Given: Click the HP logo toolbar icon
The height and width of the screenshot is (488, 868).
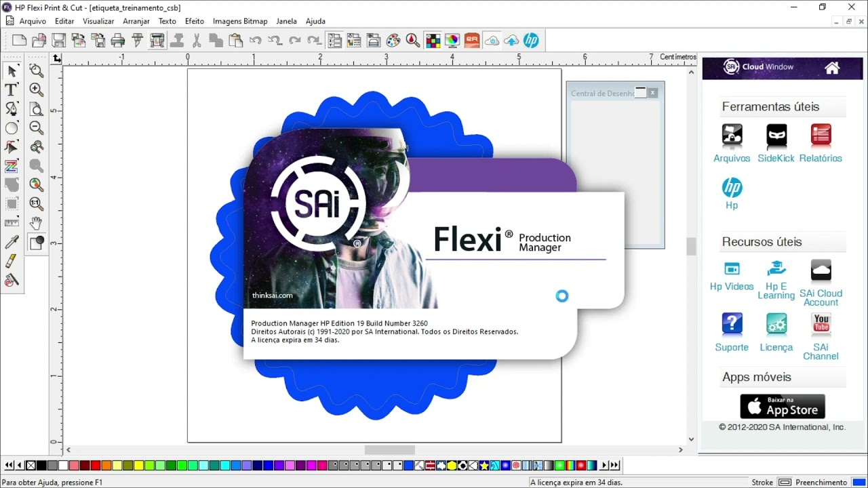Looking at the screenshot, I should tap(531, 41).
